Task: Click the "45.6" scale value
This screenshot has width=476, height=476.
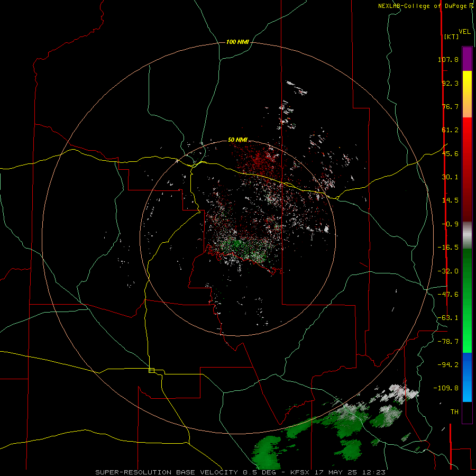Action: click(x=450, y=153)
